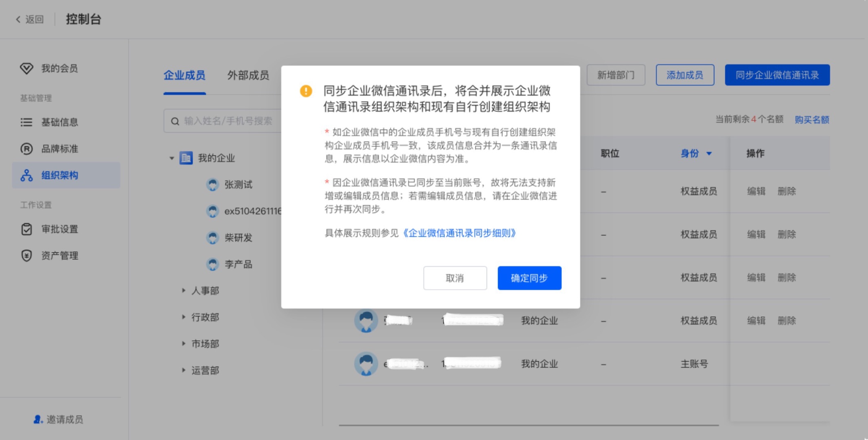Click avatar icon beside 柴研发
This screenshot has width=868, height=440.
click(x=212, y=238)
